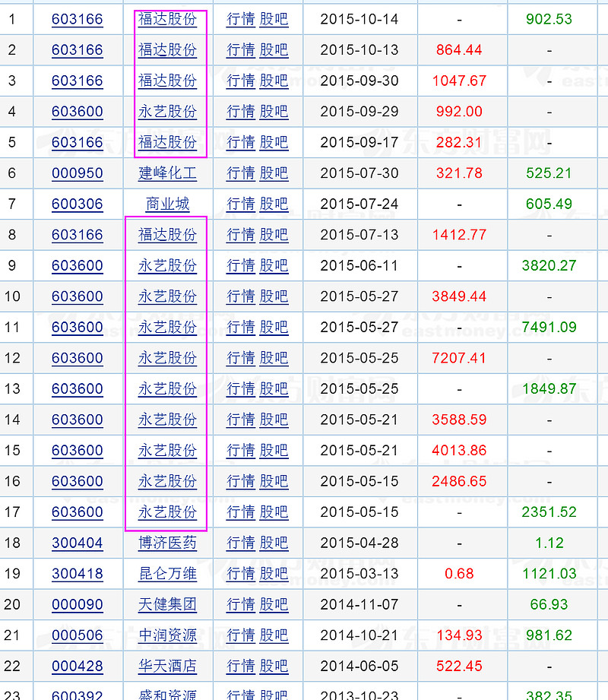608x700 pixels.
Task: Click 行情 link for 福达股份 on 2015-10-14
Action: pyautogui.click(x=240, y=20)
